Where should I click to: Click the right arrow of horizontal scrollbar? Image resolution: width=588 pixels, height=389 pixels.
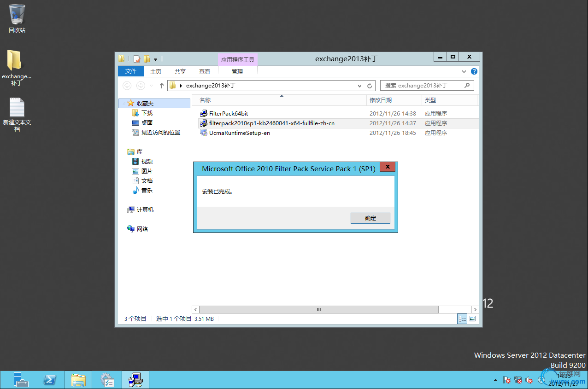tap(475, 310)
